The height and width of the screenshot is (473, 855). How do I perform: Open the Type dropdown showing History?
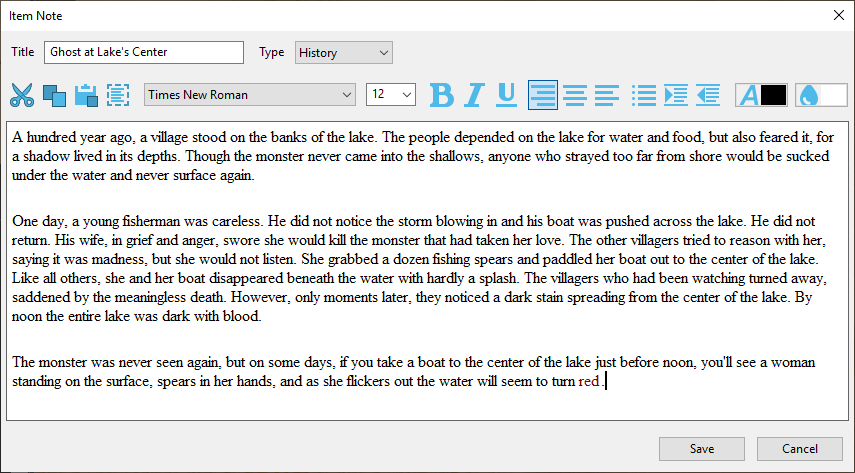(x=343, y=53)
